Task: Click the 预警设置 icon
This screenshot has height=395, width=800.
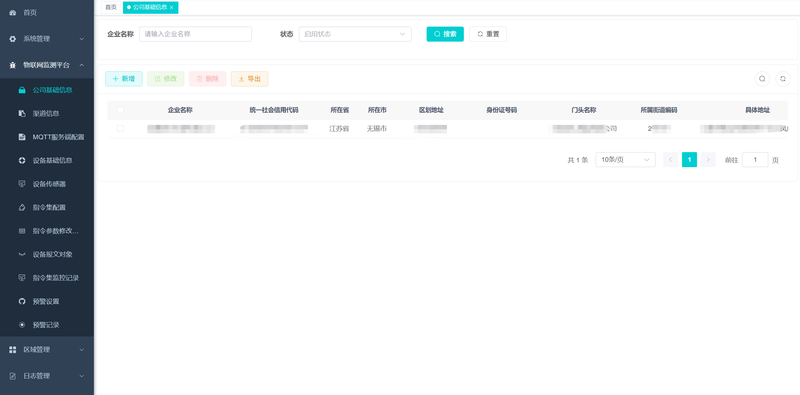Action: (22, 301)
